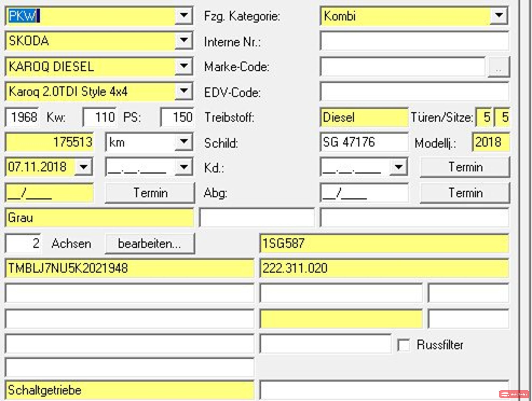
Task: Open the KAROQ DIESEL model dropdown
Action: click(184, 66)
